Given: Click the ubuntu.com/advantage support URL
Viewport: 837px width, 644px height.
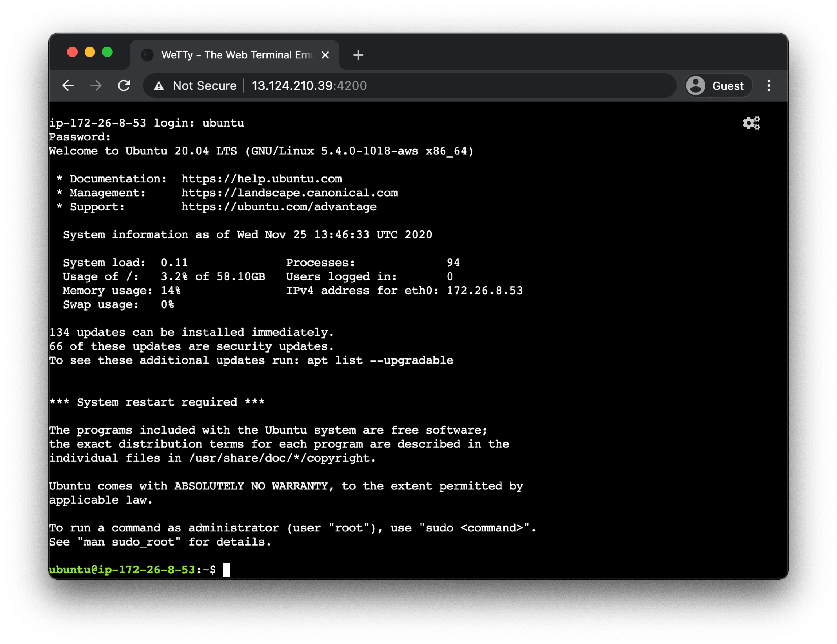Looking at the screenshot, I should pyautogui.click(x=279, y=207).
